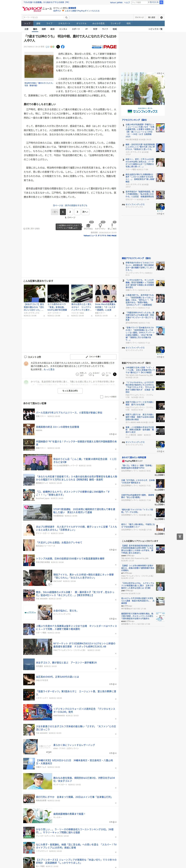The height and width of the screenshot is (868, 186).
Task: Open the トップ navigation tab
Action: point(27,23)
